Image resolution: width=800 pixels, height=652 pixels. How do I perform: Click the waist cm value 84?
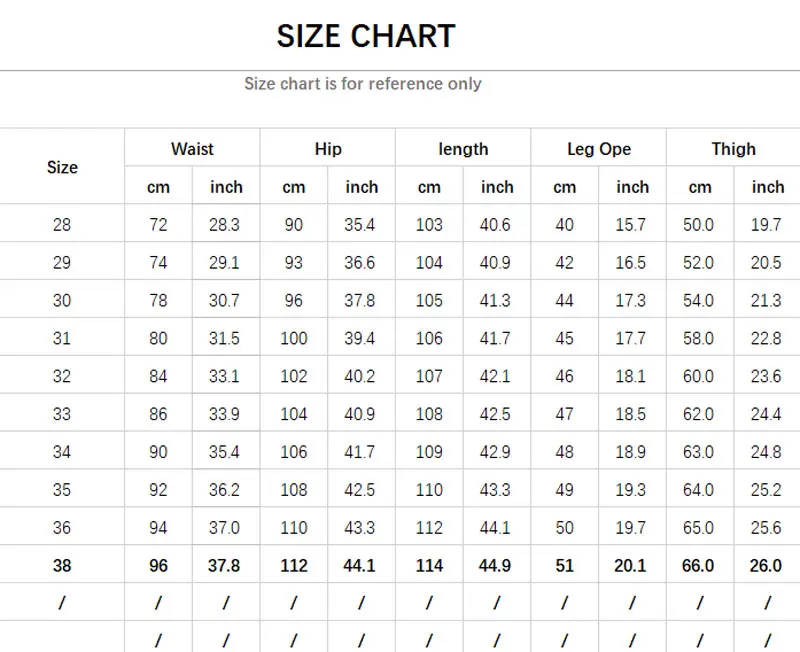coord(158,377)
